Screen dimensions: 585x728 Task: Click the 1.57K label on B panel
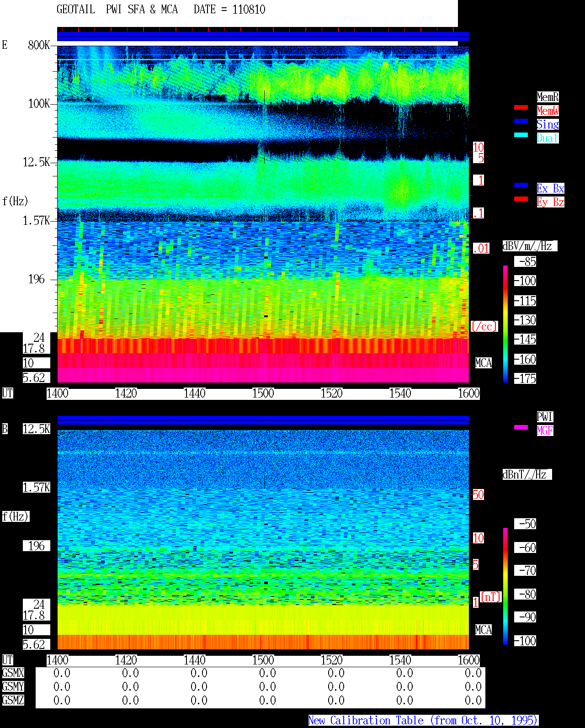(x=37, y=487)
